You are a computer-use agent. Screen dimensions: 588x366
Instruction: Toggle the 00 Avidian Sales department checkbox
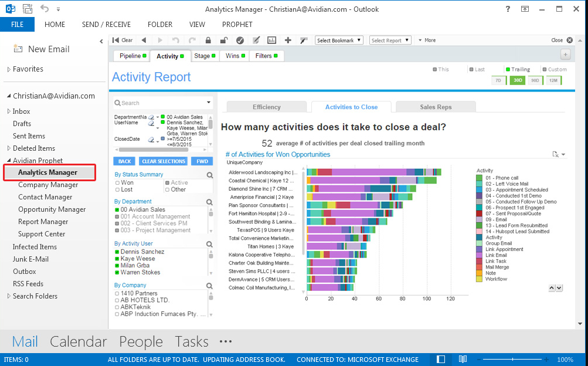117,209
